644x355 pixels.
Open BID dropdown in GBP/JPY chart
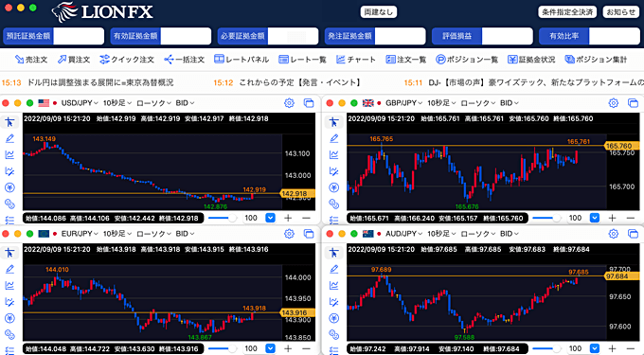point(510,103)
